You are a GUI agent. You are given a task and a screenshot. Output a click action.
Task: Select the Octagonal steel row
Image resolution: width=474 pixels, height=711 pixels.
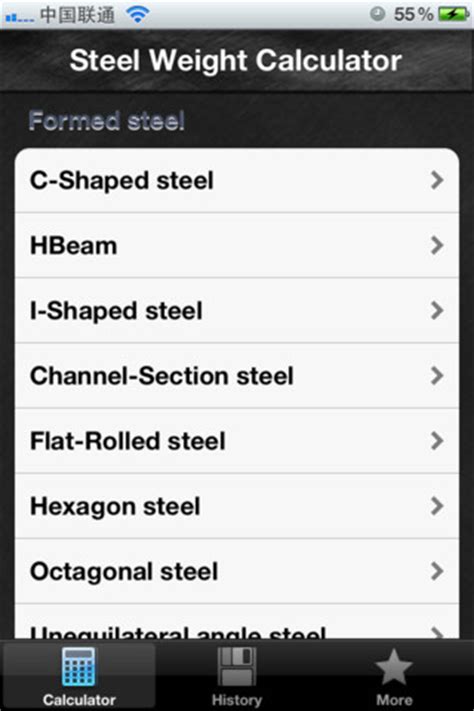[237, 571]
